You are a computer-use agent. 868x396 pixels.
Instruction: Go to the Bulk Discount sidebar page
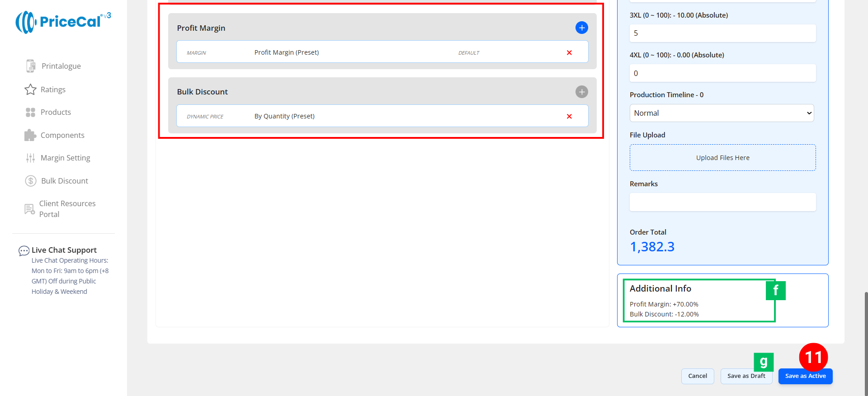[64, 181]
